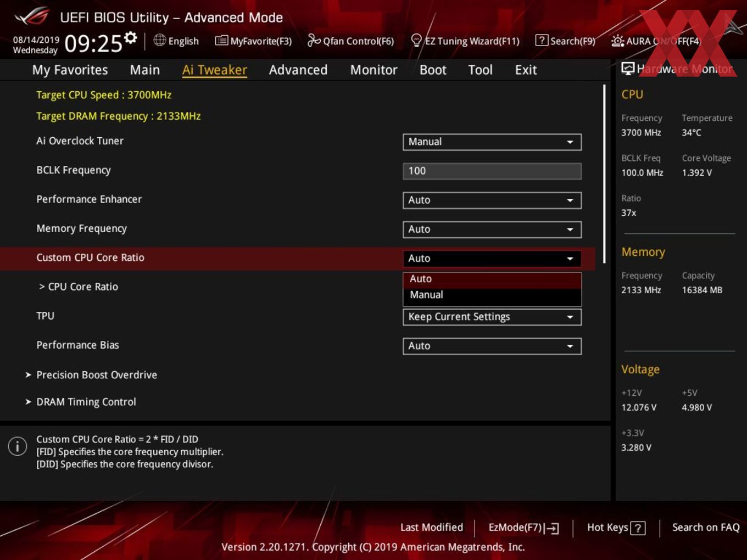Click the 34°C temperature value
This screenshot has width=747, height=560.
tap(692, 132)
